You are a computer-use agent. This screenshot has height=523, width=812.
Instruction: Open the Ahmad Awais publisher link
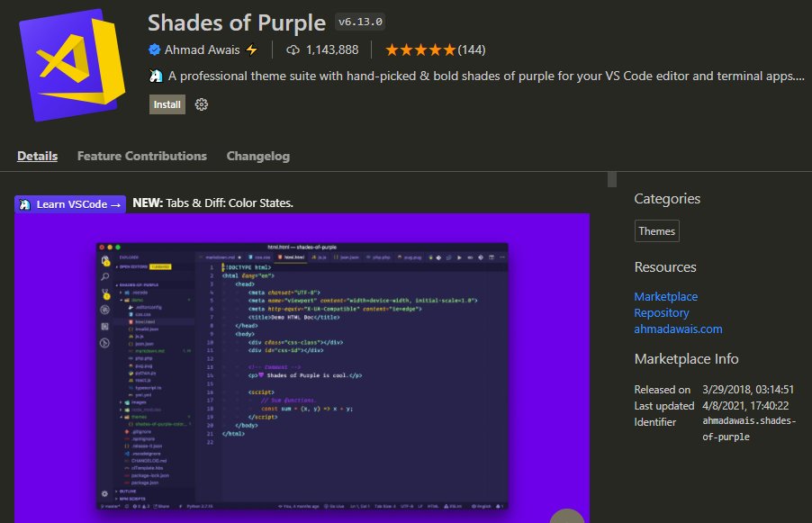coord(202,50)
